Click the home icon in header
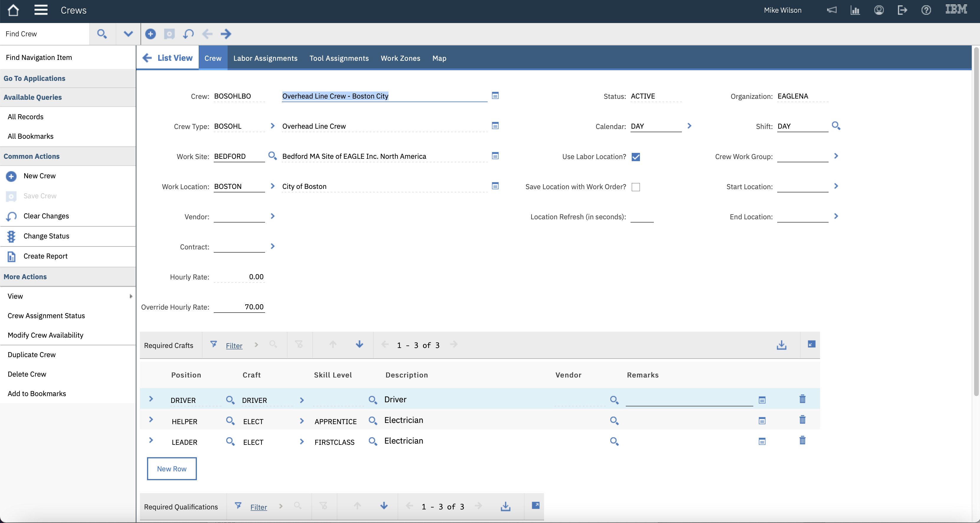 pos(13,10)
